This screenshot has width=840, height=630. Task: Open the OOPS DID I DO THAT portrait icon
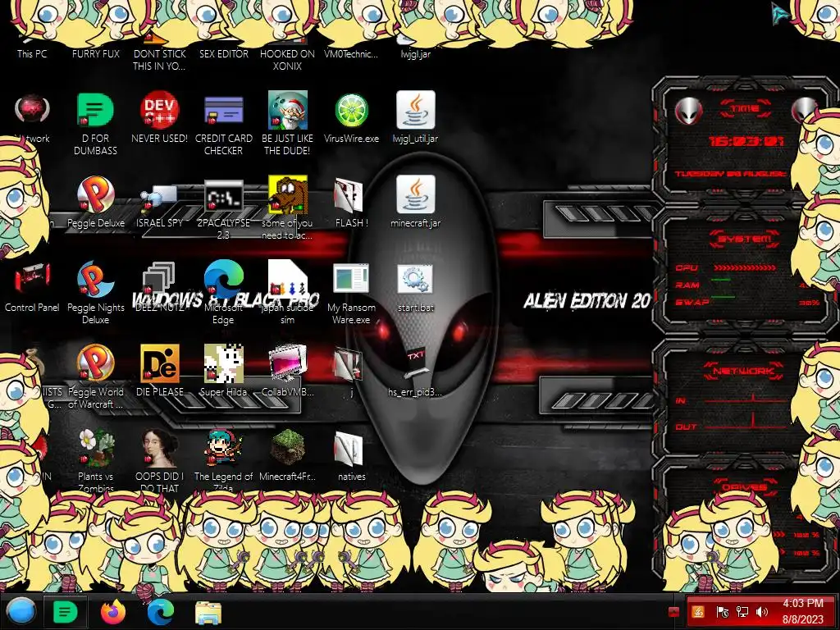[159, 448]
